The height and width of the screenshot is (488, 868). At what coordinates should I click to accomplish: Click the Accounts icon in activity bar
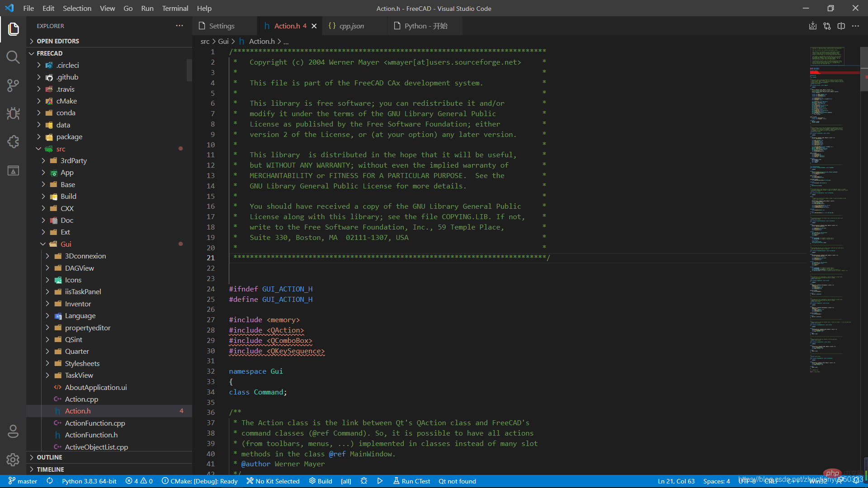click(x=13, y=432)
